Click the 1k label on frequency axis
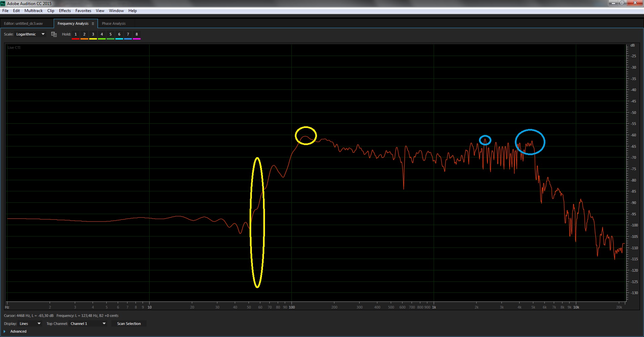 [434, 307]
